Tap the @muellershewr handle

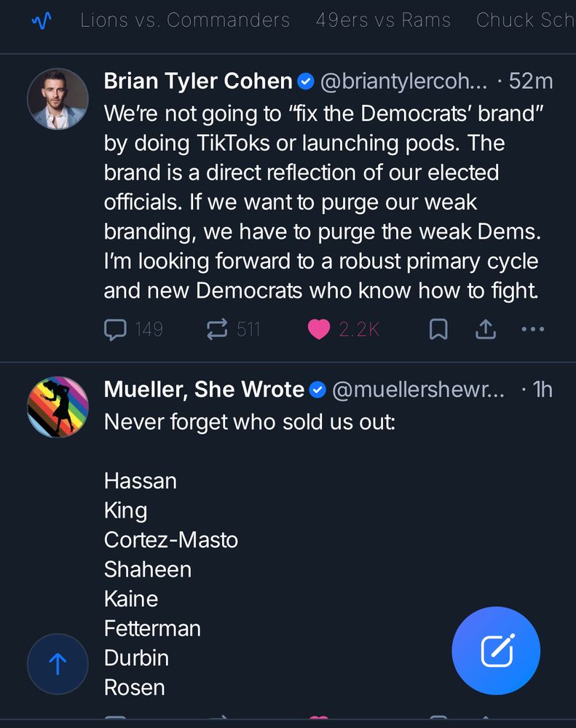coord(418,389)
